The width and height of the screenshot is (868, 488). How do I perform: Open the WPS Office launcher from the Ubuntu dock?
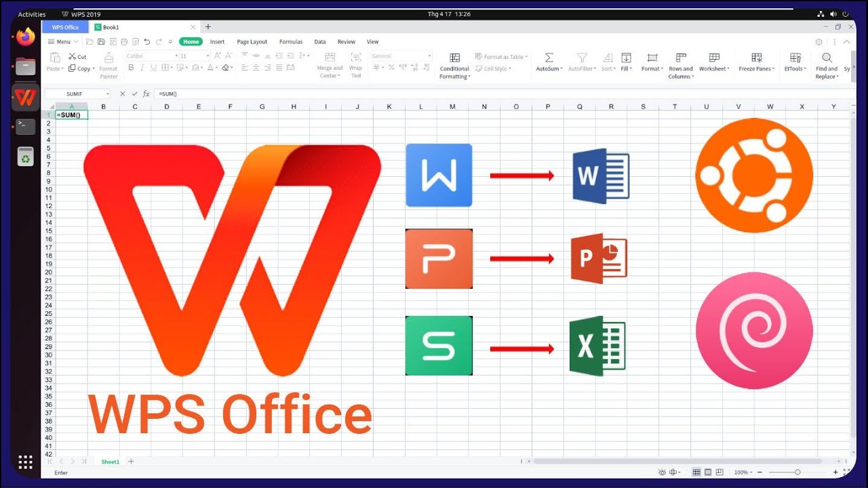pyautogui.click(x=24, y=98)
